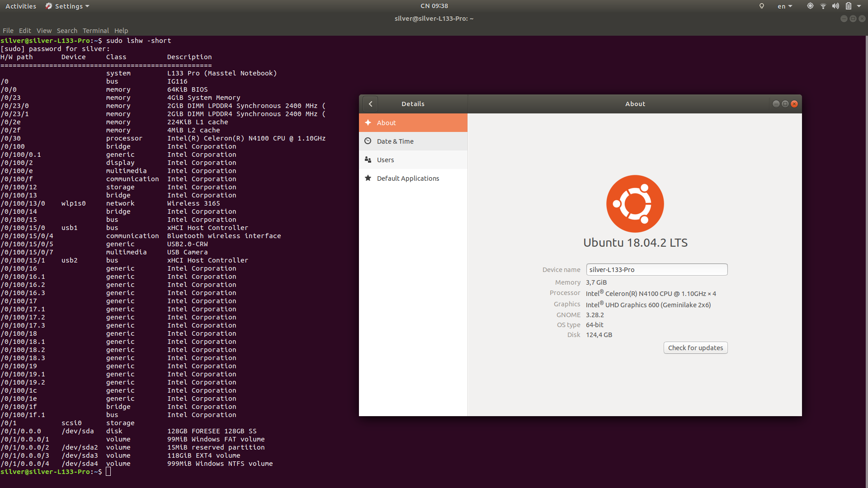Open the terminal Edit menu
The height and width of the screenshot is (488, 868).
(25, 31)
